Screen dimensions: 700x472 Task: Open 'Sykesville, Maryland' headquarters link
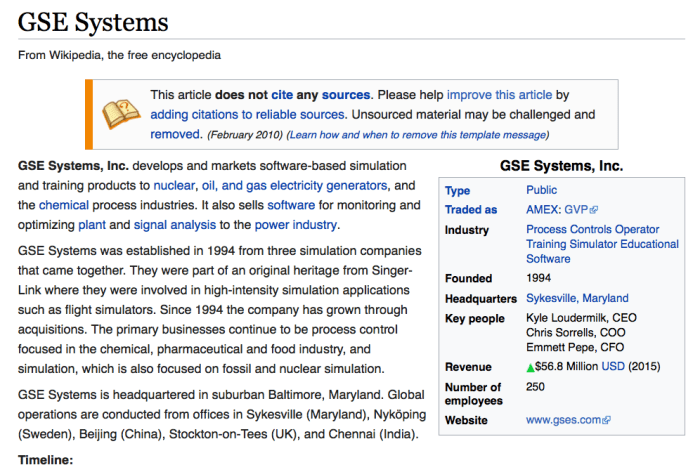click(577, 298)
